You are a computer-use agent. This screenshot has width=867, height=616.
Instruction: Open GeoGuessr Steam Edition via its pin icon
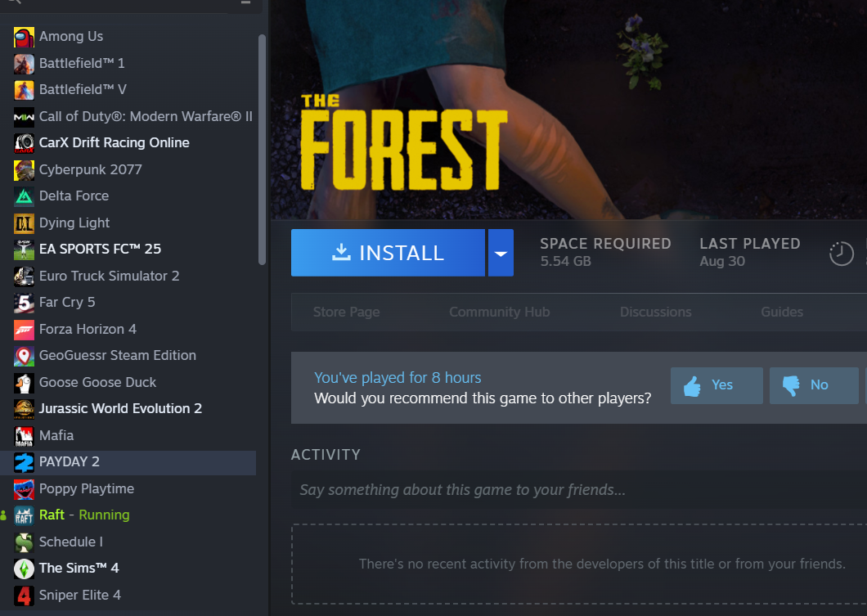point(24,356)
